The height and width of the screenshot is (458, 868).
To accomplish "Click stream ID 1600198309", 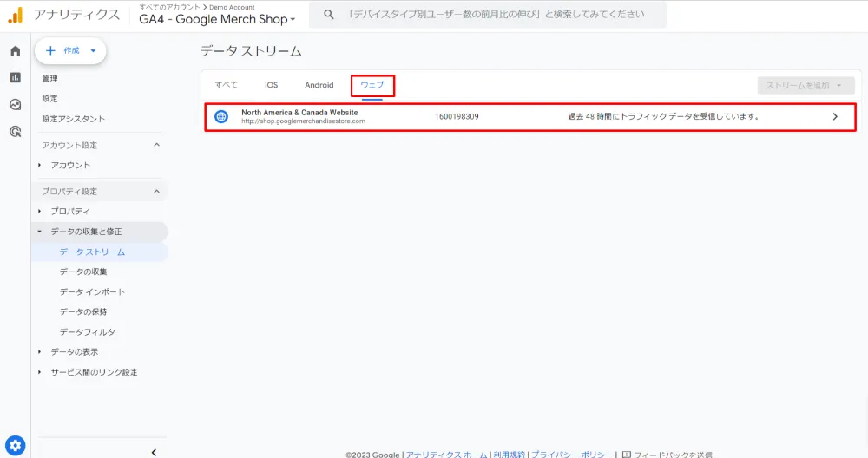I will click(x=457, y=117).
